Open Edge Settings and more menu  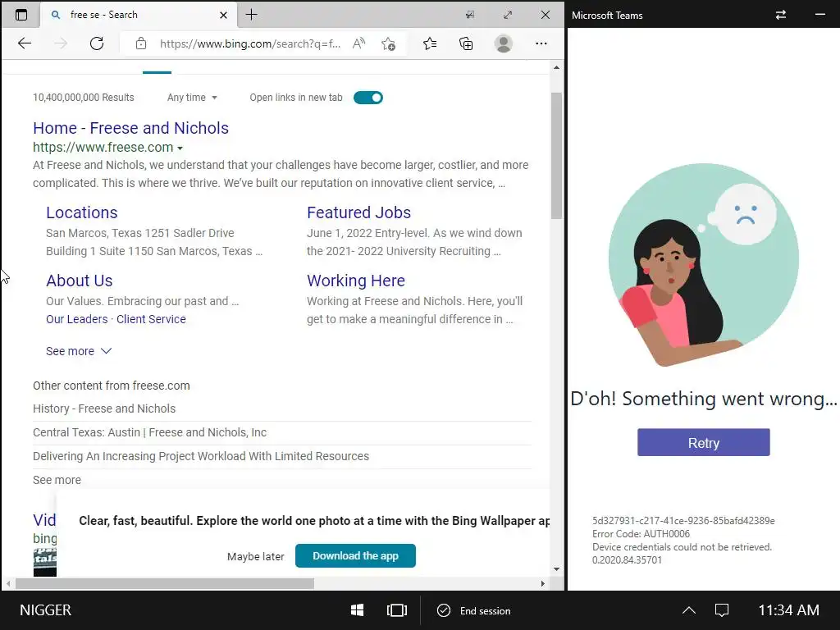point(541,43)
